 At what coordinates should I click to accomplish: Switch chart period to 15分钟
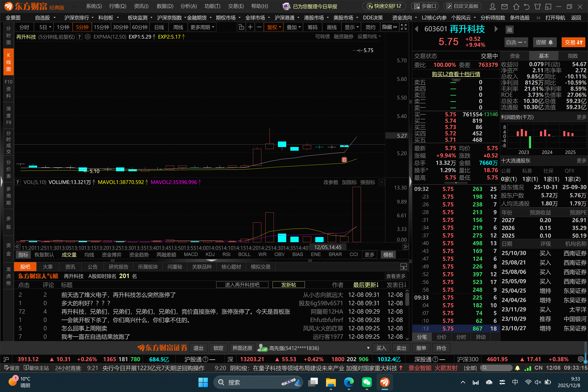pos(101,27)
